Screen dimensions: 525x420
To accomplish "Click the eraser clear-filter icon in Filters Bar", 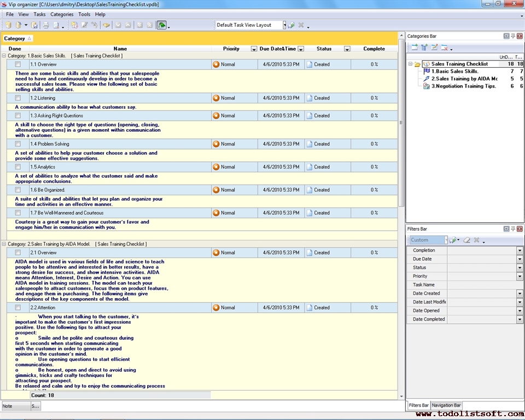I will pyautogui.click(x=466, y=240).
